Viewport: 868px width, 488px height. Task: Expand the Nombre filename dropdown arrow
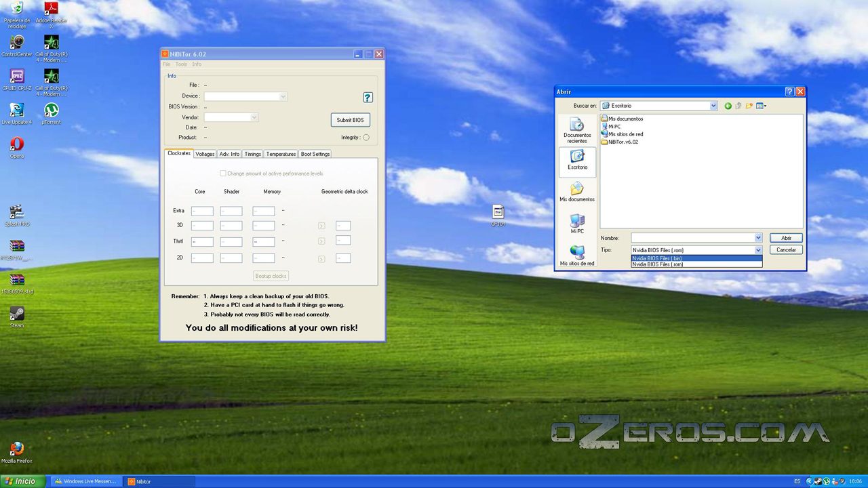point(758,238)
